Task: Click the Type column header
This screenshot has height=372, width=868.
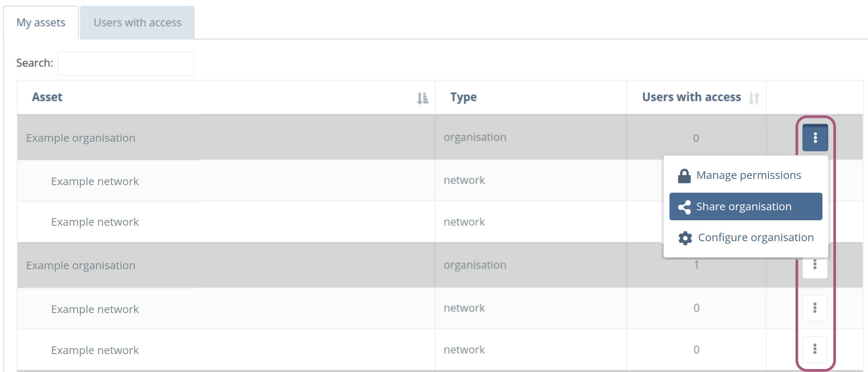Action: pyautogui.click(x=463, y=97)
